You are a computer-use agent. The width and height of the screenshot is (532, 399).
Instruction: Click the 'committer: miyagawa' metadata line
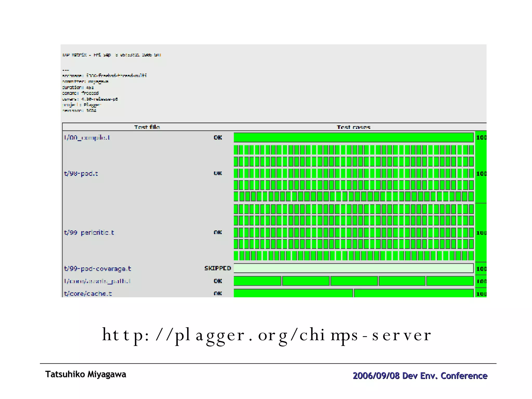85,82
